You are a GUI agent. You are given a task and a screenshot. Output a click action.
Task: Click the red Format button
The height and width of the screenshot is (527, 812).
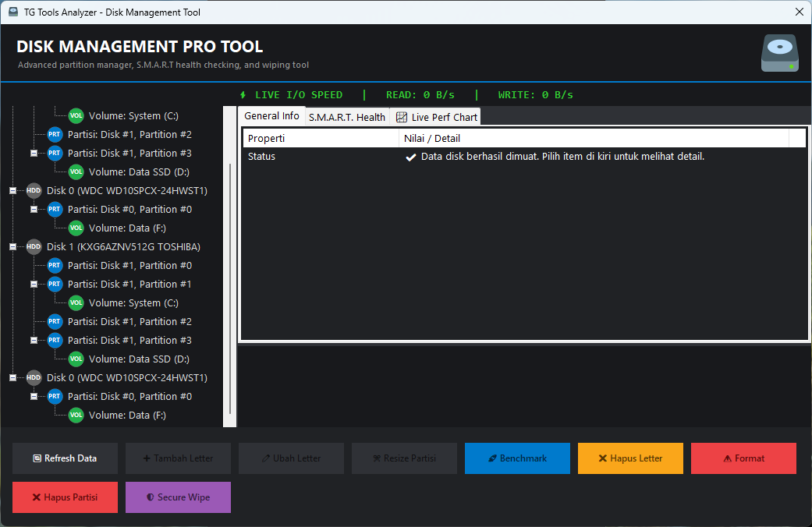[x=743, y=458]
